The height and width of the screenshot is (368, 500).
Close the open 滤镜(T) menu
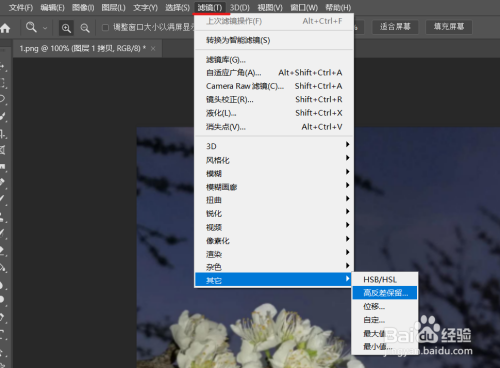[210, 7]
